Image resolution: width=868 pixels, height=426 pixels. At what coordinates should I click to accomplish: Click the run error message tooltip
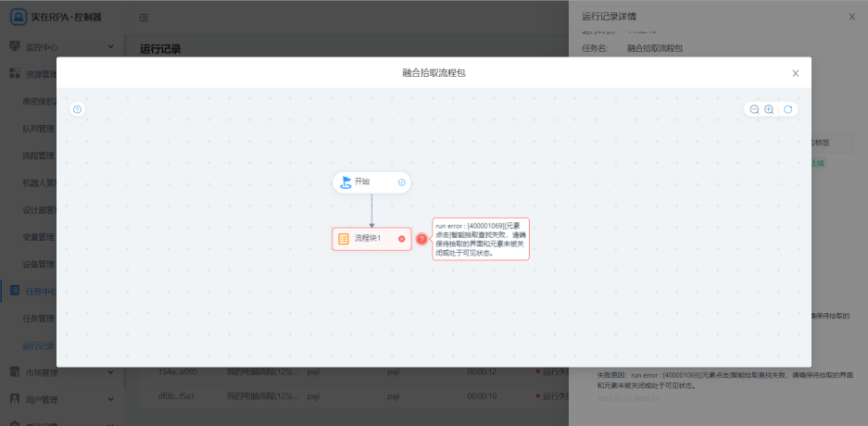[x=480, y=239]
